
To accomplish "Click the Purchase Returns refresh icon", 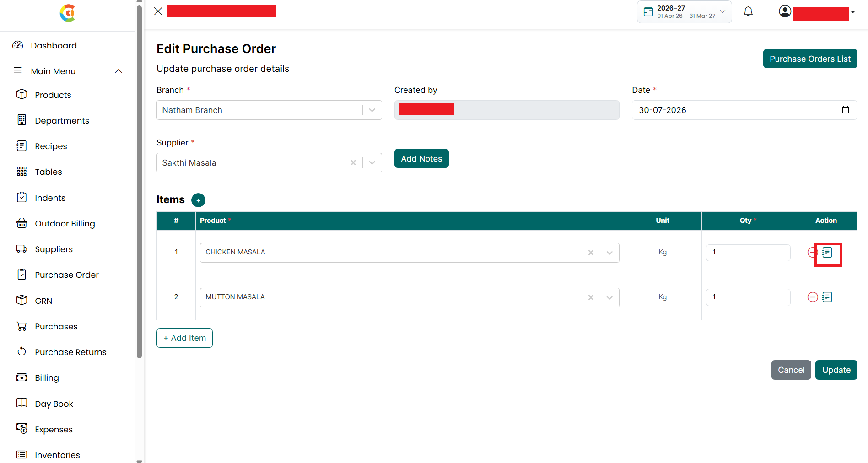I will [x=22, y=351].
